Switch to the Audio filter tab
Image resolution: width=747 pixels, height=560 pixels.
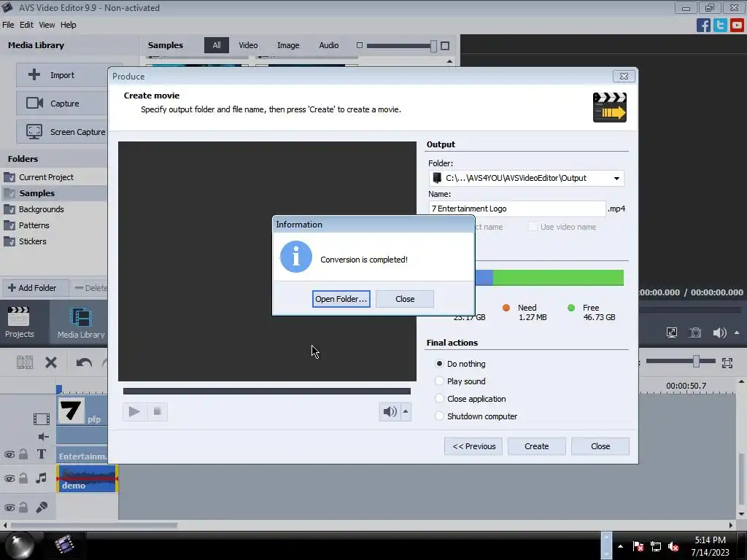tap(329, 45)
